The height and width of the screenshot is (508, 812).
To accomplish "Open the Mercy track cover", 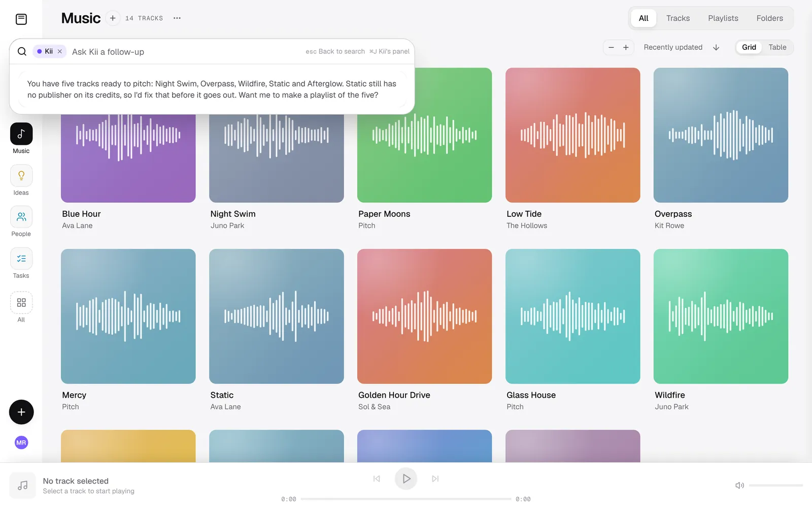I will 128,316.
